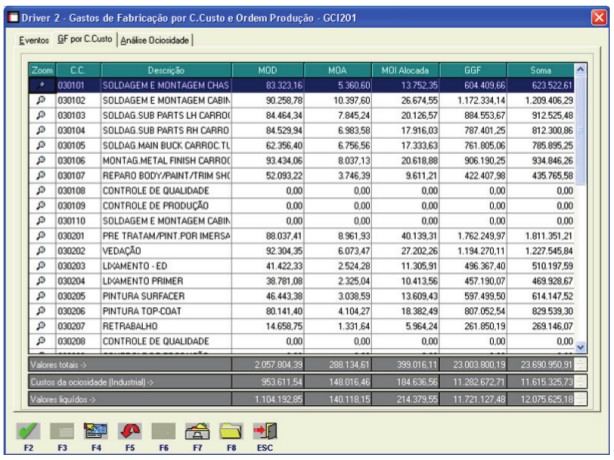Close the Driver 2 window
Viewport: 614px width, 460px height.
(x=599, y=18)
